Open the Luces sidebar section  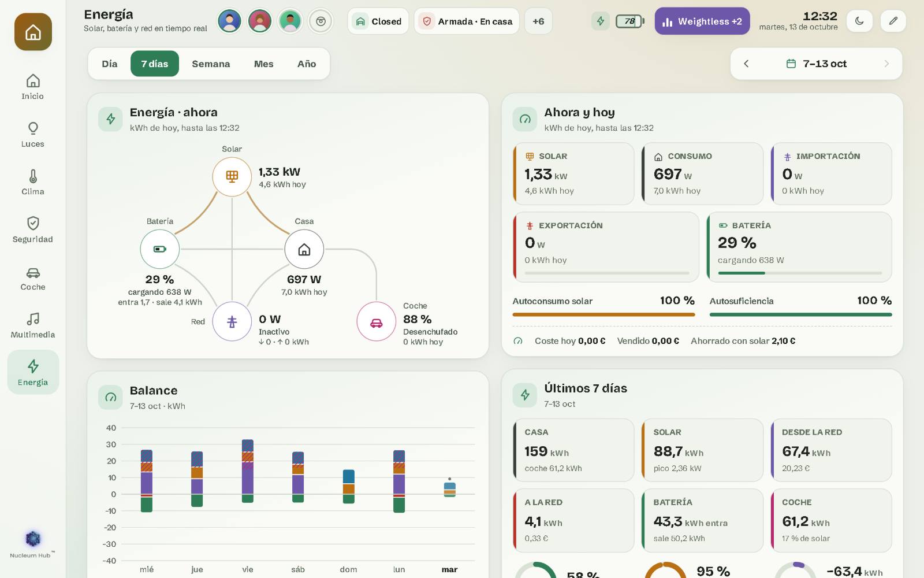coord(33,134)
